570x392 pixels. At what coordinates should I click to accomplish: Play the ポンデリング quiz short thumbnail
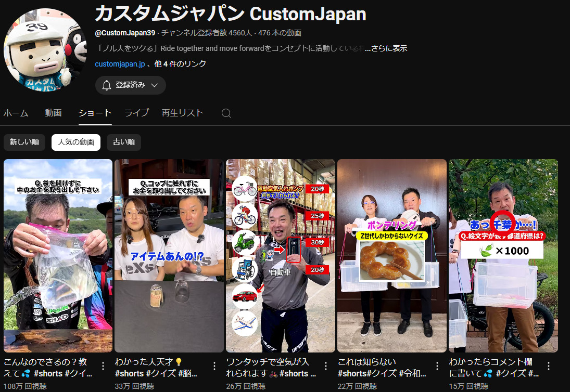tap(391, 255)
